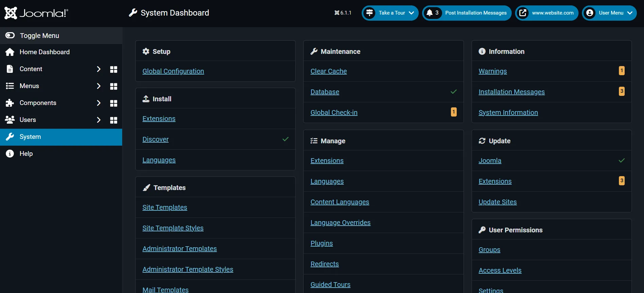This screenshot has height=293, width=644.
Task: Select Content in the sidebar
Action: point(31,69)
